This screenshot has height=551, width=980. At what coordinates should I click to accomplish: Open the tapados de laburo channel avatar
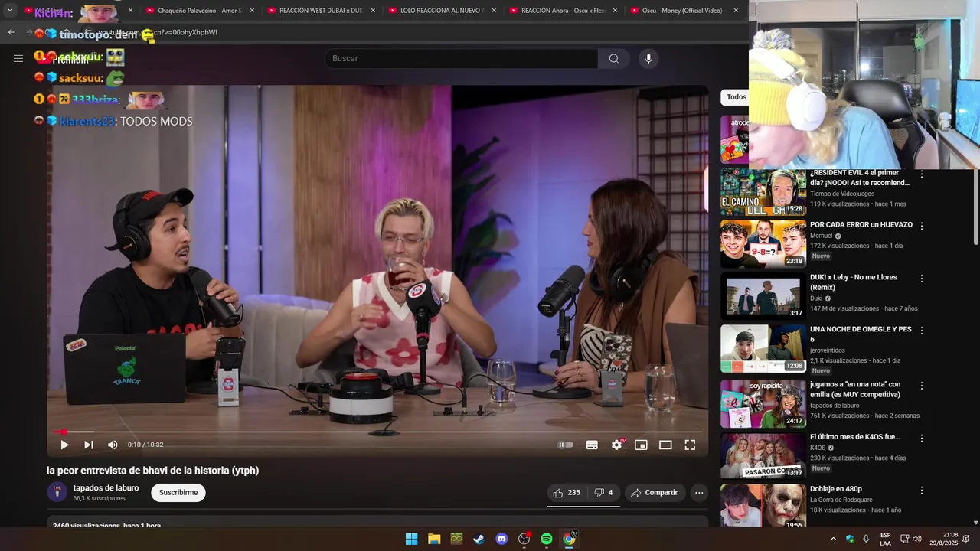(57, 492)
